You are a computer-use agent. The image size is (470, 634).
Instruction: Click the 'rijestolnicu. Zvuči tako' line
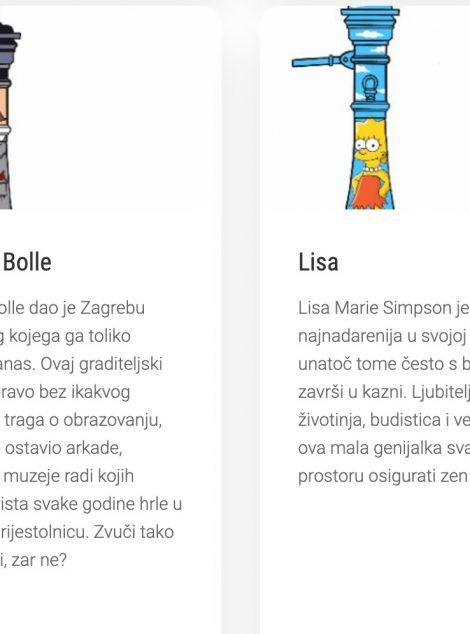tap(87, 532)
